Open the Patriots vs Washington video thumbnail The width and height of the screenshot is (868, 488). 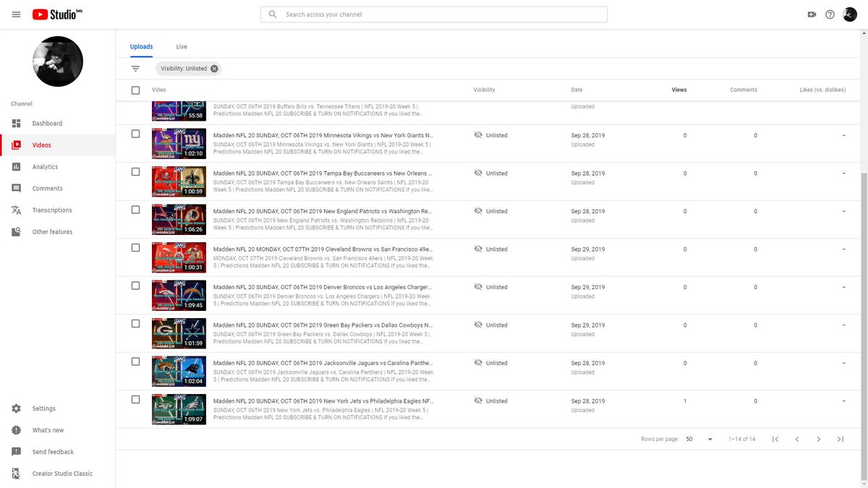point(179,219)
